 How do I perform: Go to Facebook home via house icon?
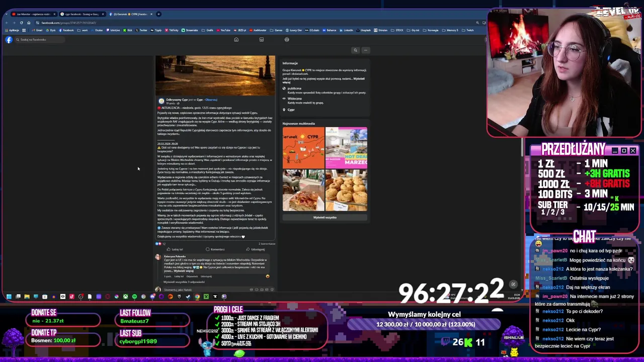coord(236,40)
